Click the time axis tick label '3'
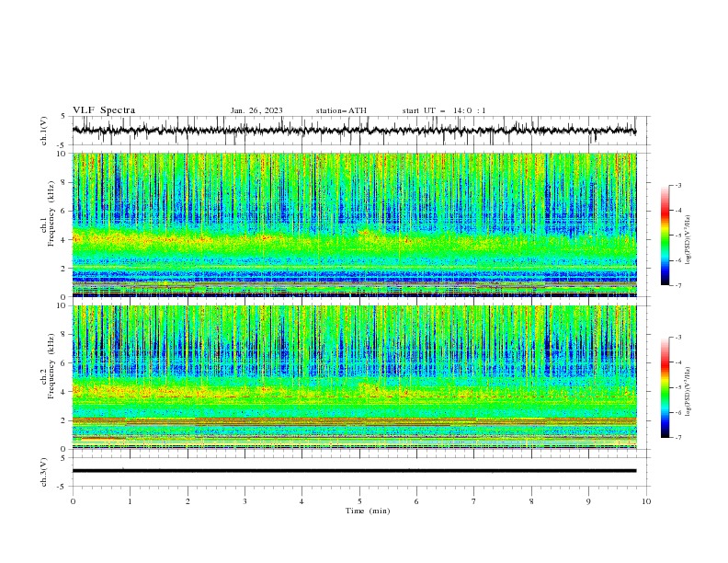This screenshot has height=563, width=728. pyautogui.click(x=245, y=501)
